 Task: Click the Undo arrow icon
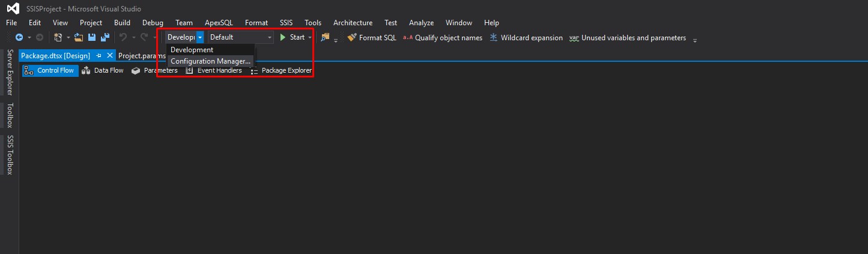(123, 37)
